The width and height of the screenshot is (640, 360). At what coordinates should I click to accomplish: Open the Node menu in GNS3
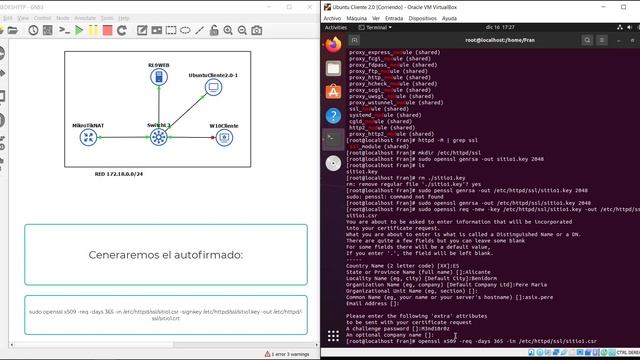pos(63,18)
